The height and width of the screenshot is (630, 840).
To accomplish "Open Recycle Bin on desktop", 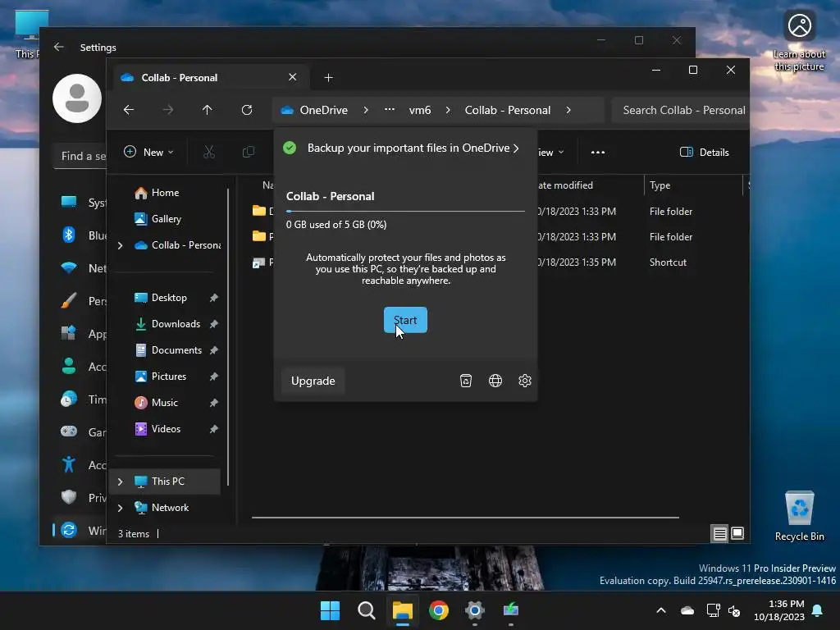I will pyautogui.click(x=799, y=516).
